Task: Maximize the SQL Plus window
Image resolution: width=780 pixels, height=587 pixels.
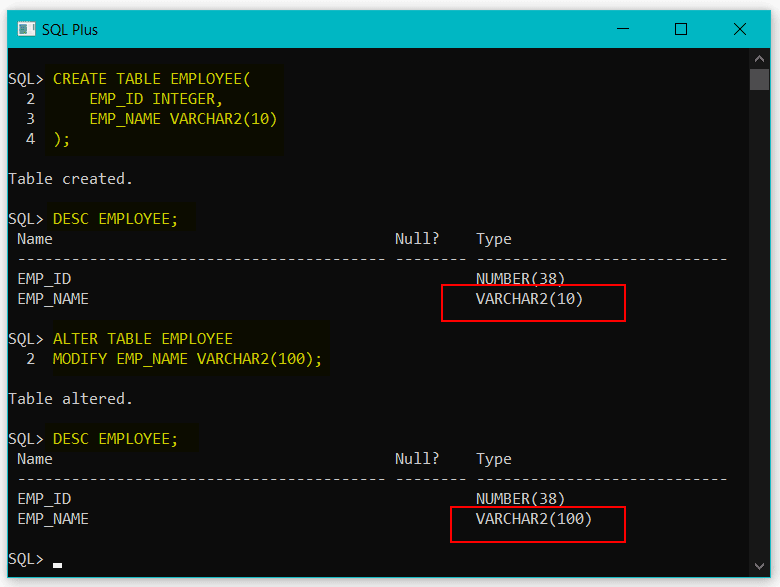Action: click(681, 29)
